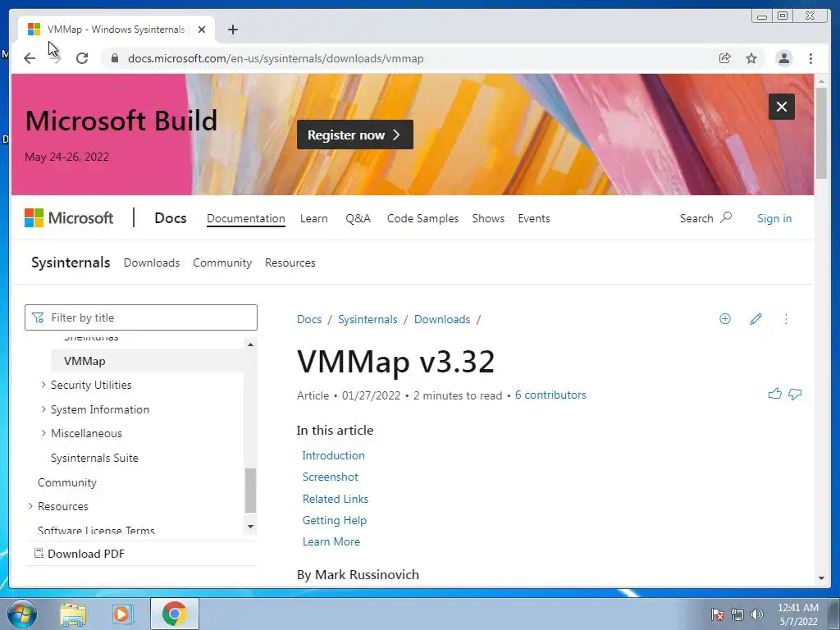Select the Learn nav item
Viewport: 840px width, 630px height.
pyautogui.click(x=314, y=218)
